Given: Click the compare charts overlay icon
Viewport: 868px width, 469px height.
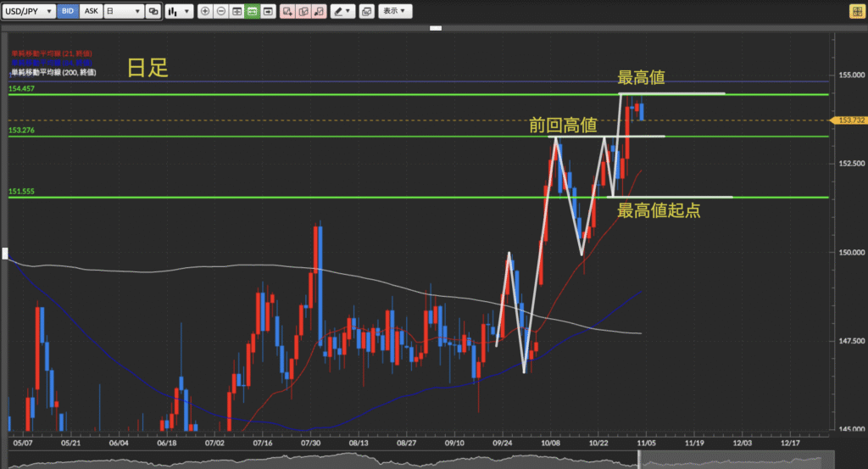Looking at the screenshot, I should pyautogui.click(x=153, y=12).
